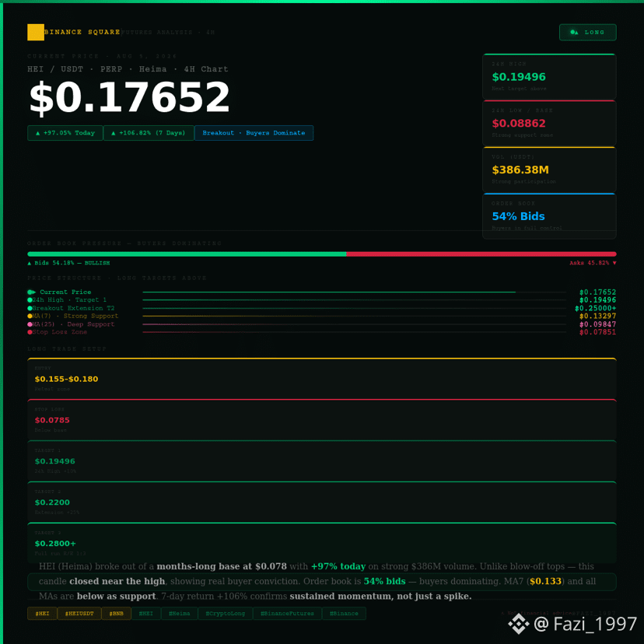Open the Target 3 $0.2800+ setup card
Viewport: 644px width, 644px height.
[322, 543]
